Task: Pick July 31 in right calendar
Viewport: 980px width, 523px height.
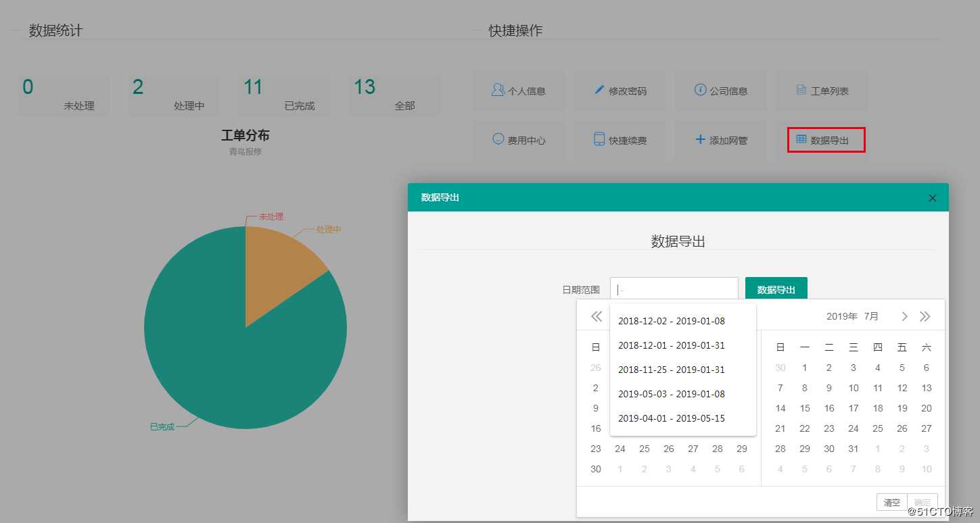Action: coord(854,449)
